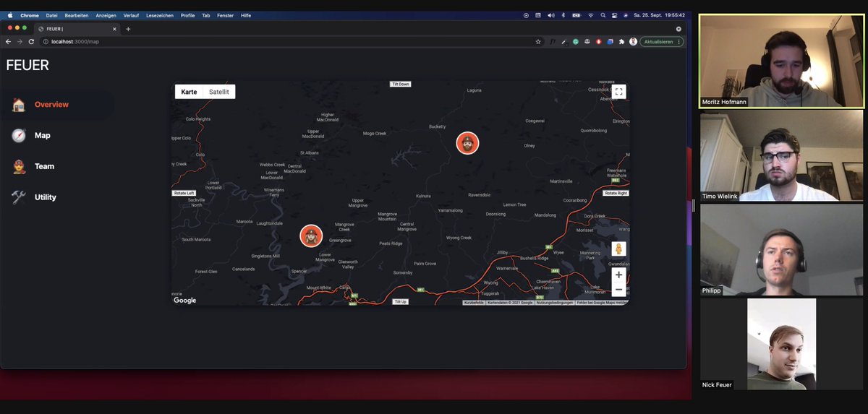Click the Google logo on the map
868x414 pixels.
pyautogui.click(x=184, y=301)
